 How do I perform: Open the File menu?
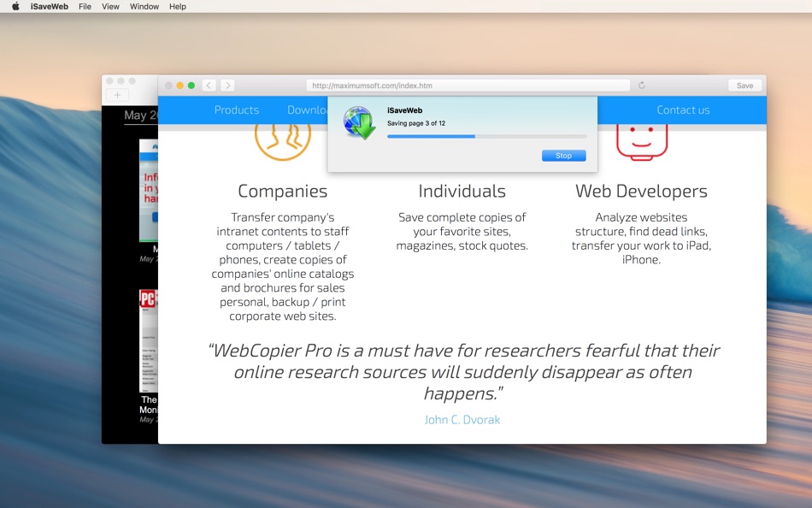85,6
